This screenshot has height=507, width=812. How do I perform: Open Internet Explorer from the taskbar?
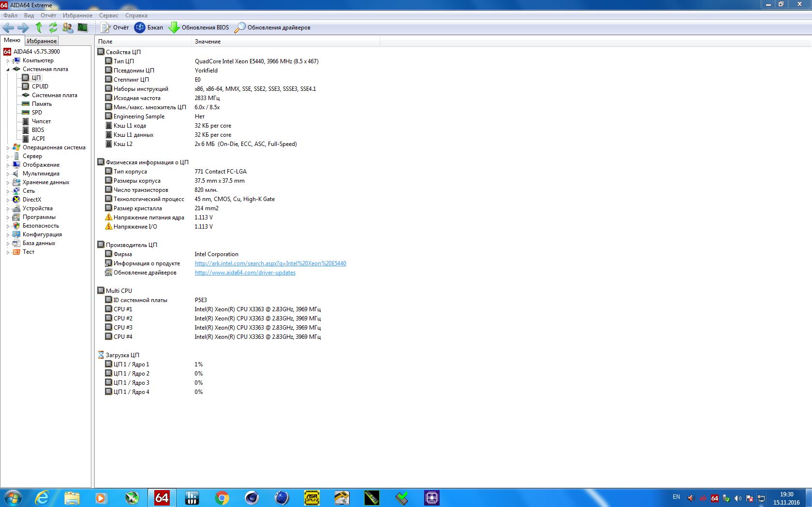pyautogui.click(x=43, y=497)
